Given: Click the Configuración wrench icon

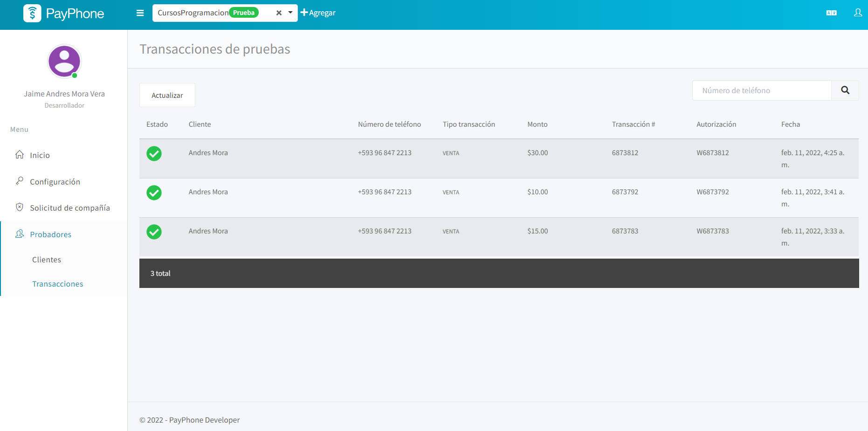Looking at the screenshot, I should 20,181.
